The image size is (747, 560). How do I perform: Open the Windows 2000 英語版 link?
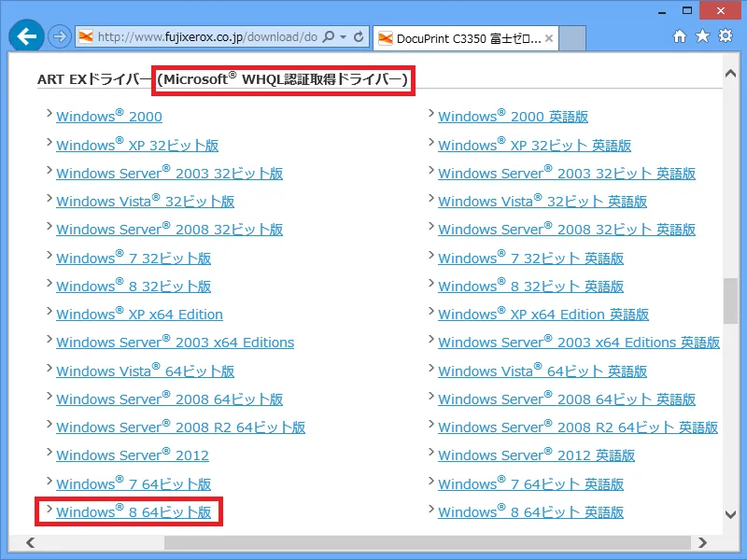pyautogui.click(x=513, y=117)
